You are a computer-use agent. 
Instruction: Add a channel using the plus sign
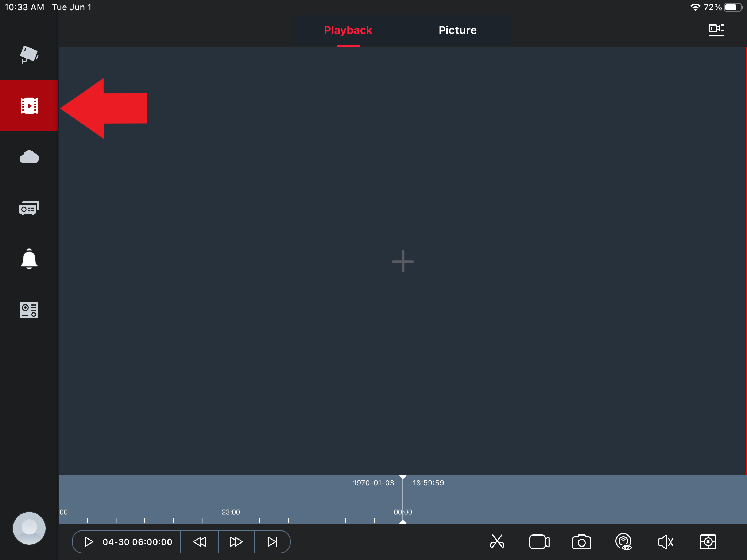pyautogui.click(x=402, y=261)
